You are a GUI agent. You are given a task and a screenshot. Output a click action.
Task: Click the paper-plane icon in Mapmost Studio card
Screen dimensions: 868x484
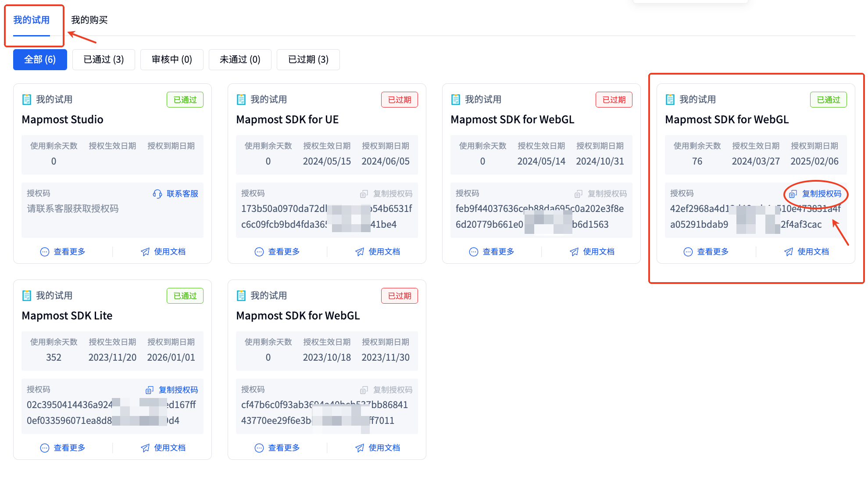(x=145, y=252)
